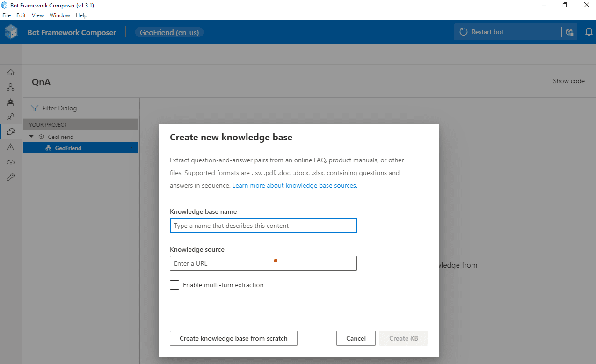Focus the Knowledge base name field
This screenshot has height=364, width=596.
point(263,226)
